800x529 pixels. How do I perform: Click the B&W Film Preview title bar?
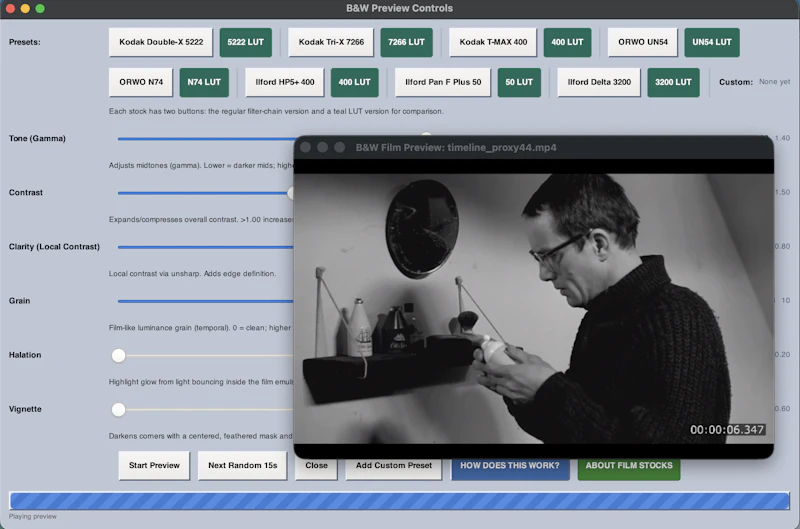(x=534, y=147)
